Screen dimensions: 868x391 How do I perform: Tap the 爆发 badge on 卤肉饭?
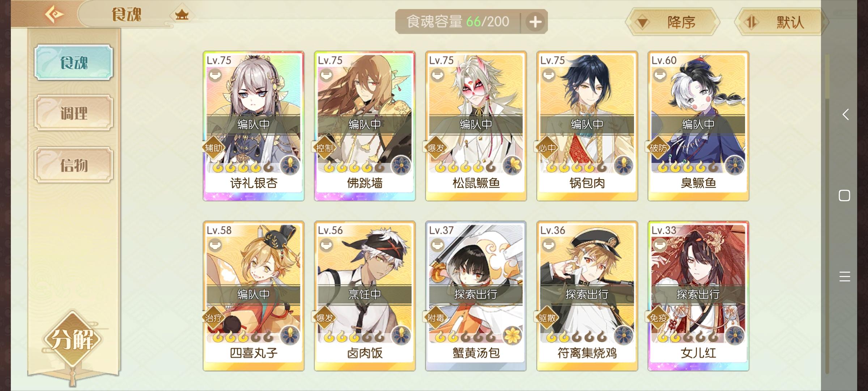pos(325,318)
